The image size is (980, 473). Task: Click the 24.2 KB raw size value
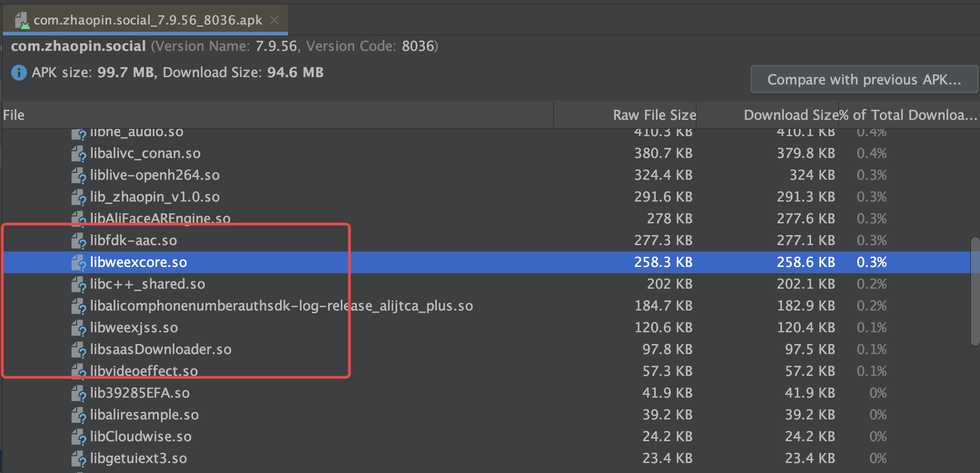pyautogui.click(x=668, y=437)
